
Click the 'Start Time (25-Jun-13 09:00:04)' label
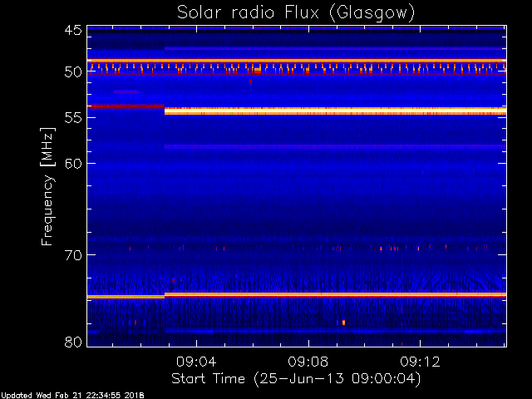pyautogui.click(x=296, y=379)
